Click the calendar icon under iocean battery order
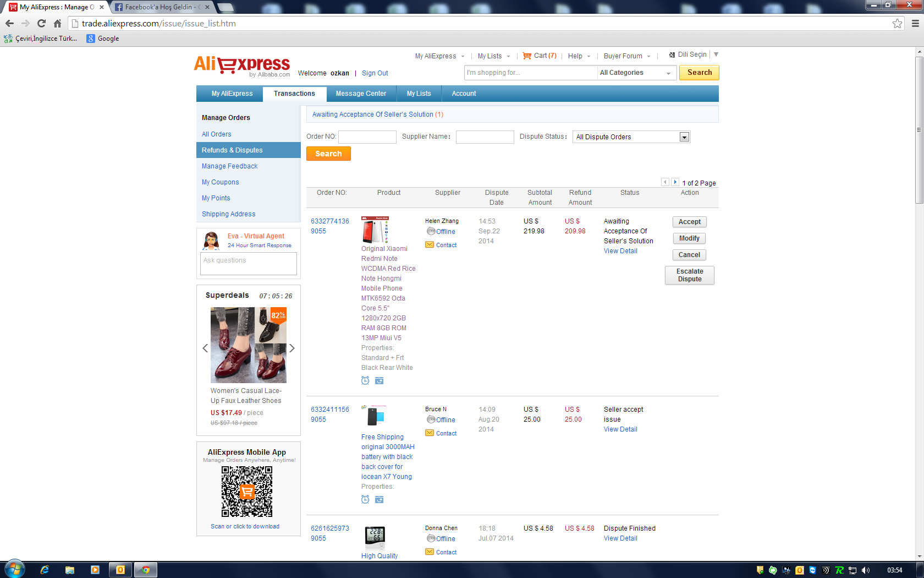Screen dimensions: 924x578 tap(379, 499)
